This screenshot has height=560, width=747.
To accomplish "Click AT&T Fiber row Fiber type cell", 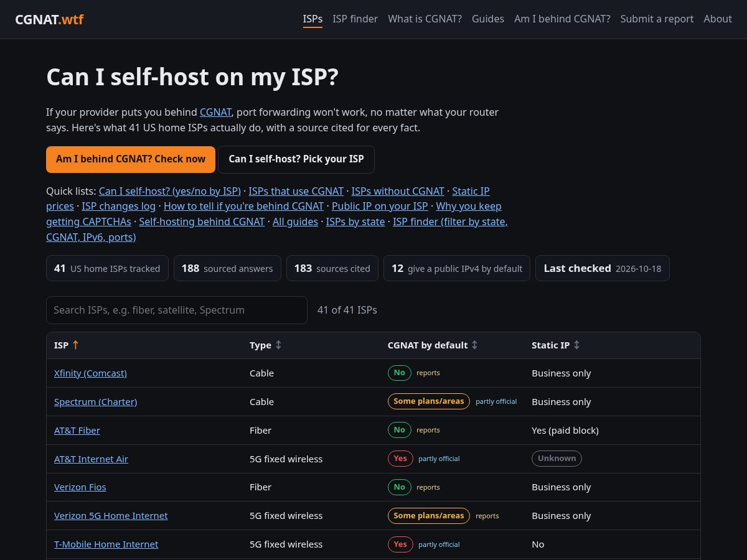I will [x=260, y=431].
